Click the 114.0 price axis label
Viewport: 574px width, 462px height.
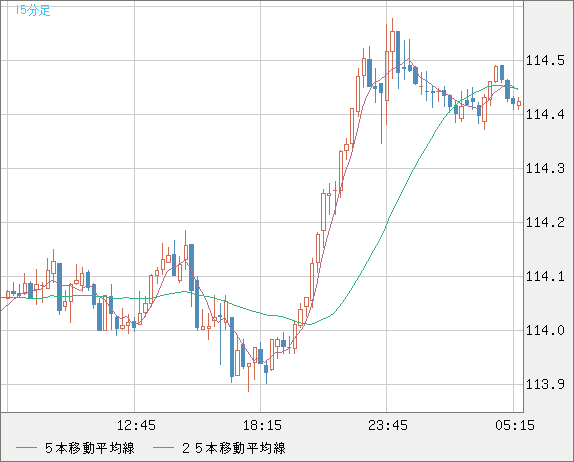[x=545, y=330]
